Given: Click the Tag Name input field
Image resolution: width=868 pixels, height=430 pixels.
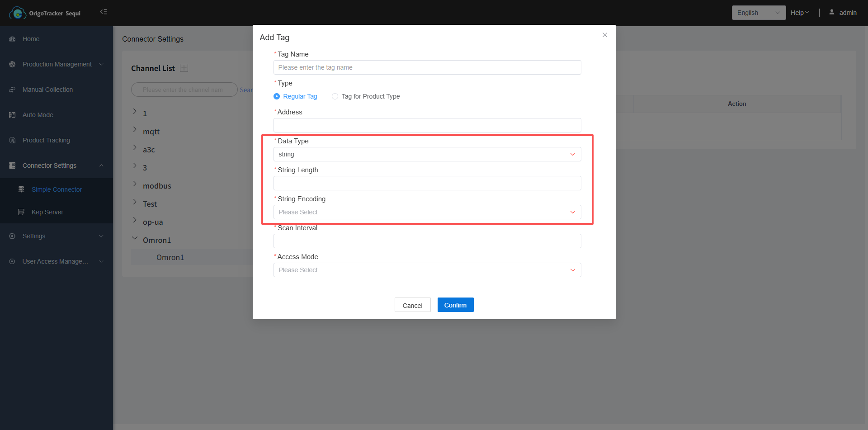Looking at the screenshot, I should coord(427,67).
